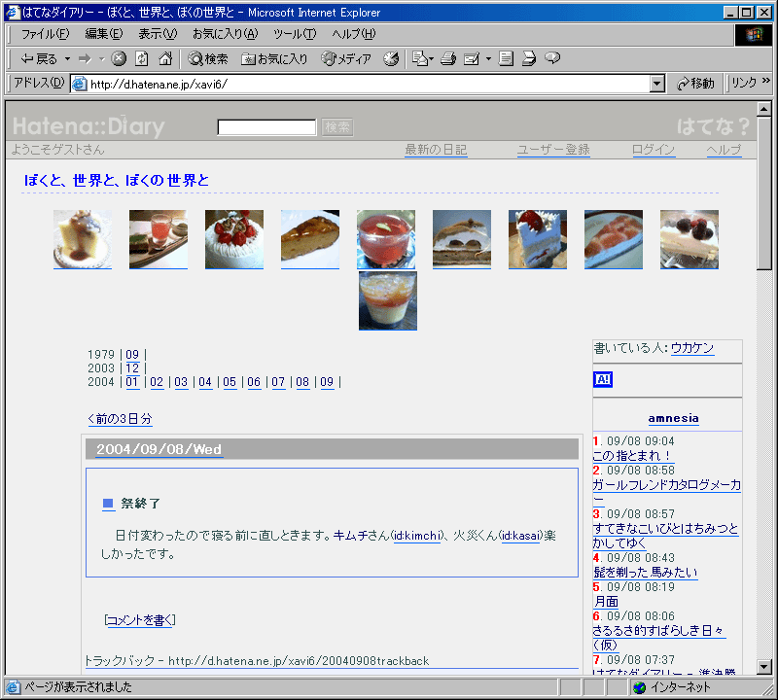Open the Help (ヘルプ) menu
This screenshot has height=700, width=778.
click(x=354, y=34)
